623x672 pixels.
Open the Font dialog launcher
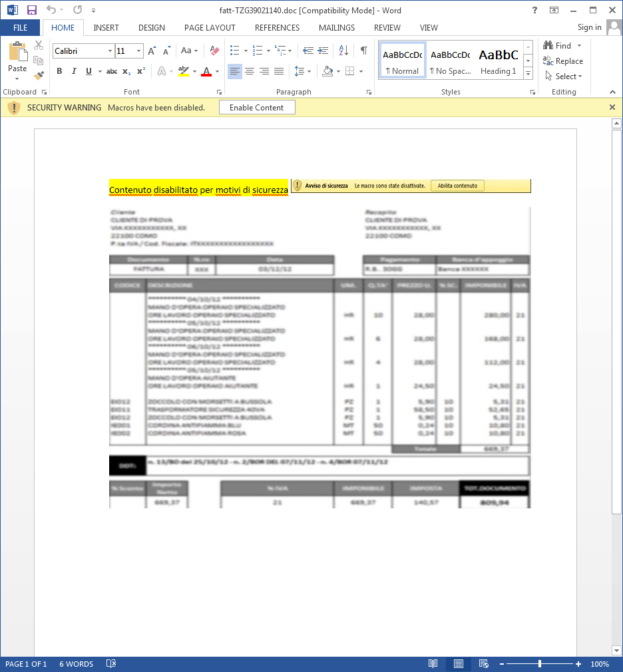[x=219, y=92]
